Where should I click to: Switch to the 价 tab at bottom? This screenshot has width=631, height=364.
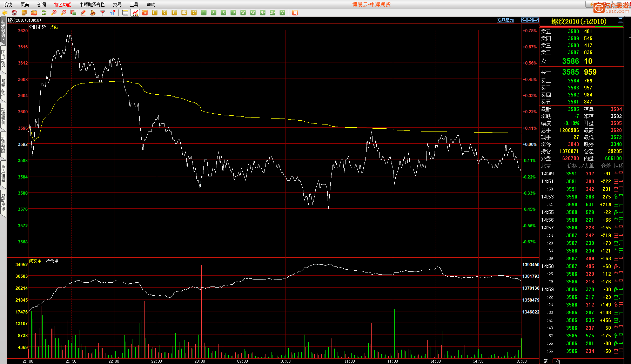[x=558, y=361]
